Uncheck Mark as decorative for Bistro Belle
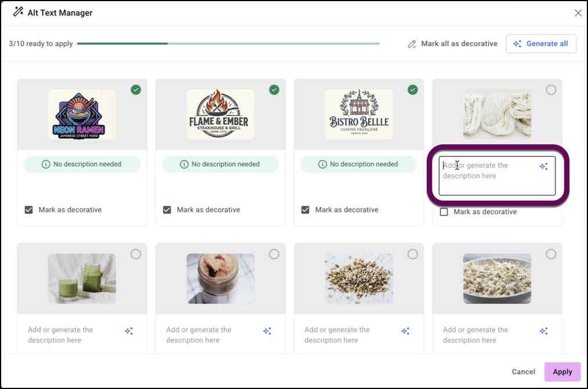588x389 pixels. pos(306,210)
